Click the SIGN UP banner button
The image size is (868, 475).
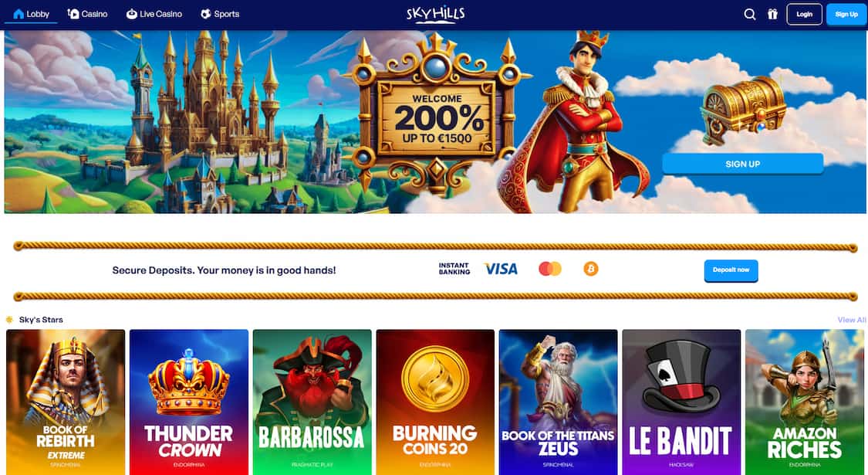pos(743,164)
